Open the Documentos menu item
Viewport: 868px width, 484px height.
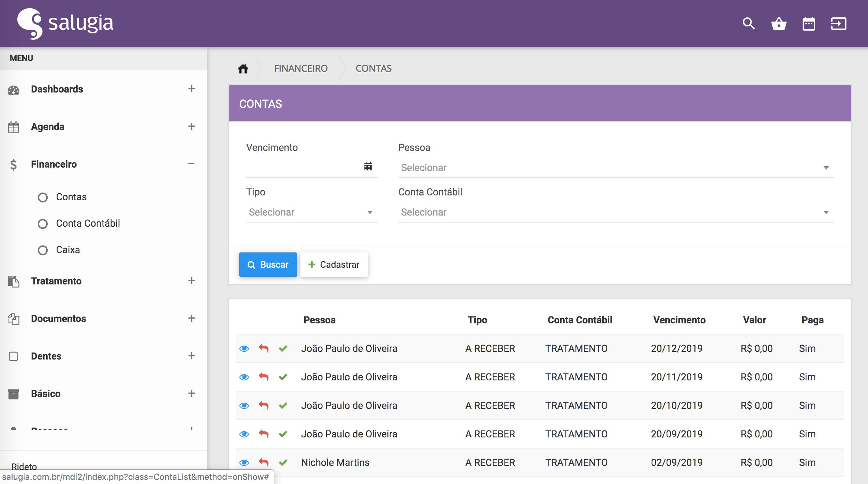58,318
